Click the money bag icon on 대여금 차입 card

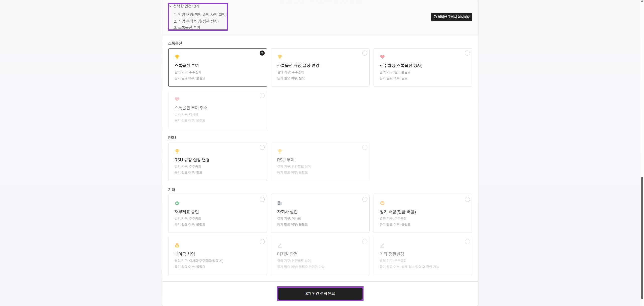pos(177,245)
